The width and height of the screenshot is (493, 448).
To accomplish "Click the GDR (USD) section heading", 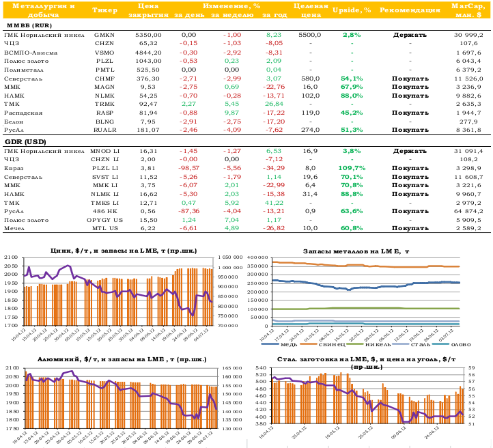I will [x=25, y=142].
